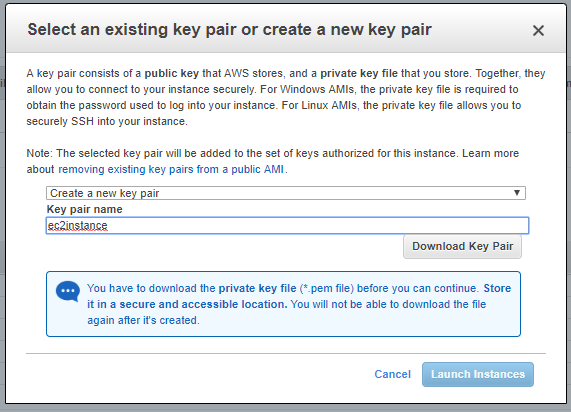571x412 pixels.
Task: Click the Key pair name label
Action: click(84, 209)
